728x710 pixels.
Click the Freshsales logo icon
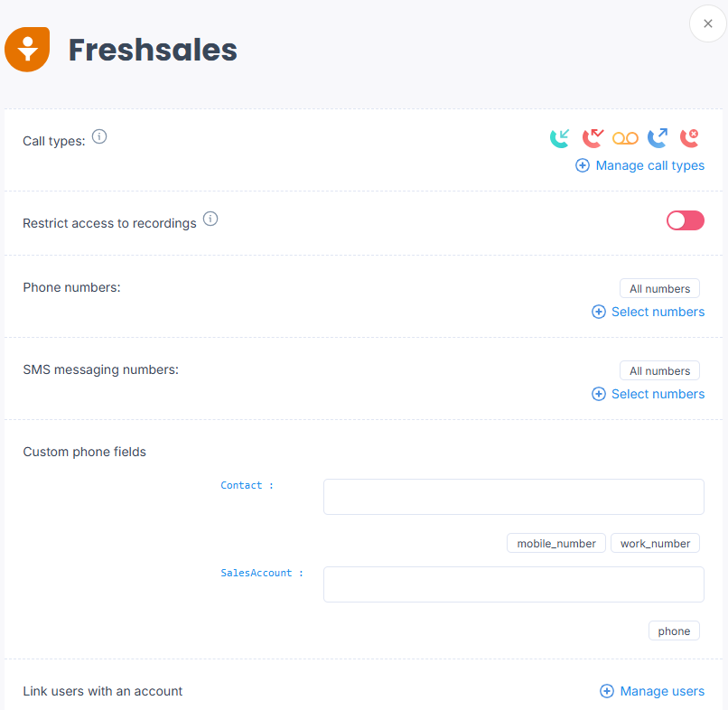tap(27, 49)
